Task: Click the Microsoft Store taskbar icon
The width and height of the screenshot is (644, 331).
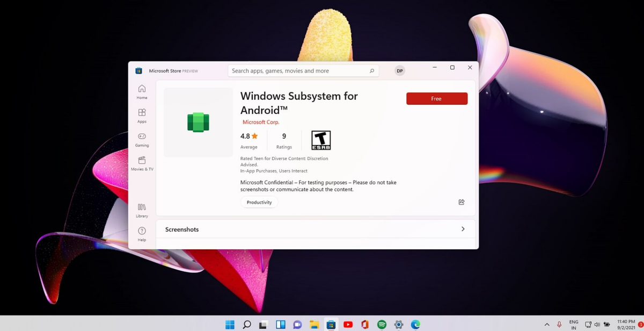Action: (331, 324)
